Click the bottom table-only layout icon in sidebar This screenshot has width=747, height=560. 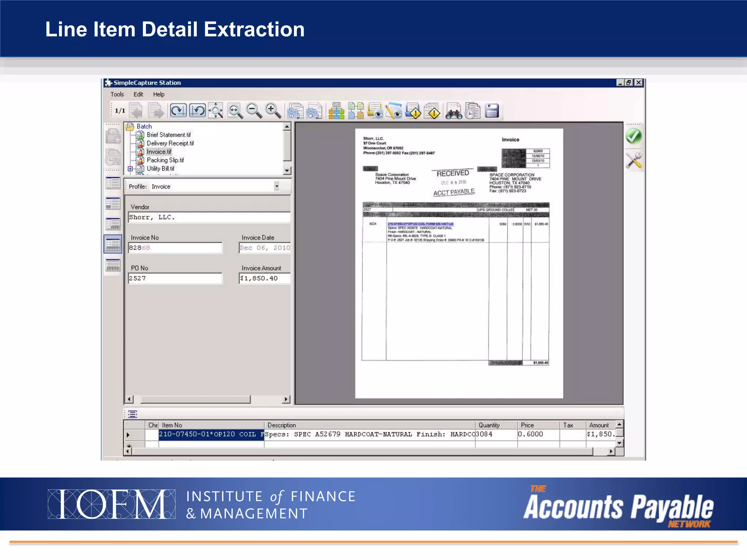tap(113, 265)
